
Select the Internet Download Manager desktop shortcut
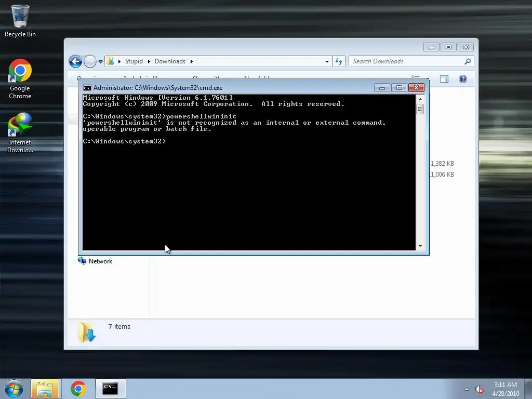(x=20, y=133)
